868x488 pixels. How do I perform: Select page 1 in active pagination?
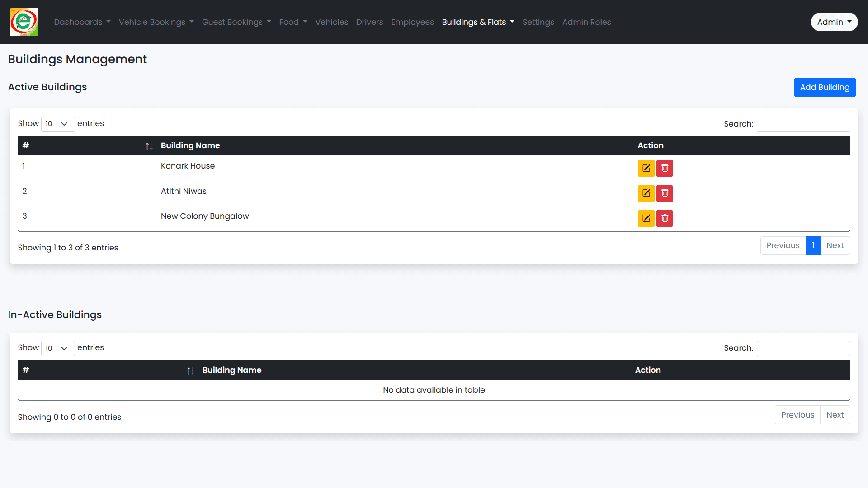[x=813, y=245]
